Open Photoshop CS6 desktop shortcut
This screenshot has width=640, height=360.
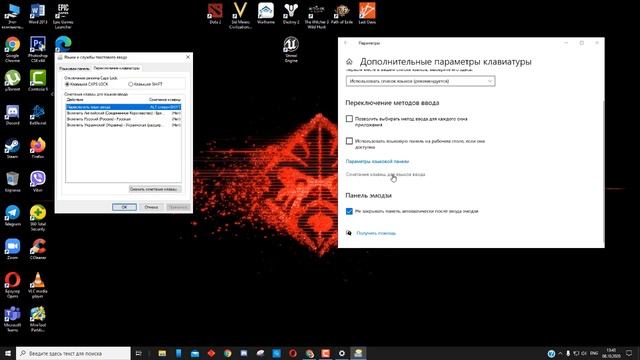coord(38,49)
